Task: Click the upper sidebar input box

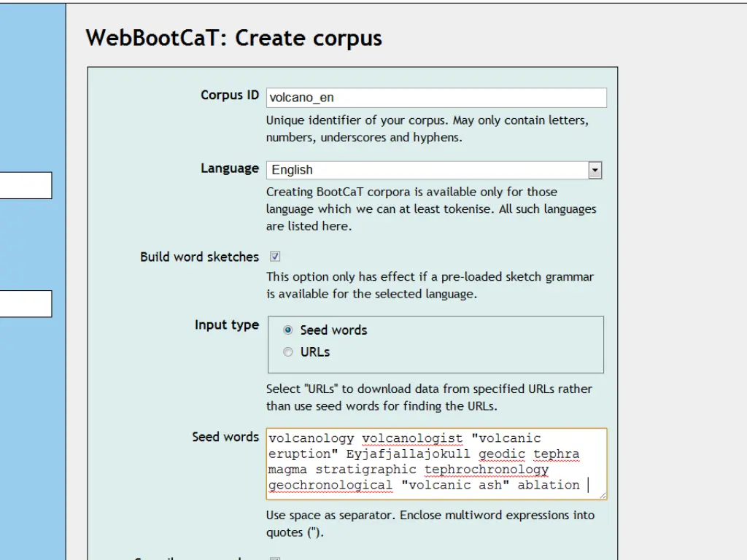Action: pyautogui.click(x=26, y=185)
